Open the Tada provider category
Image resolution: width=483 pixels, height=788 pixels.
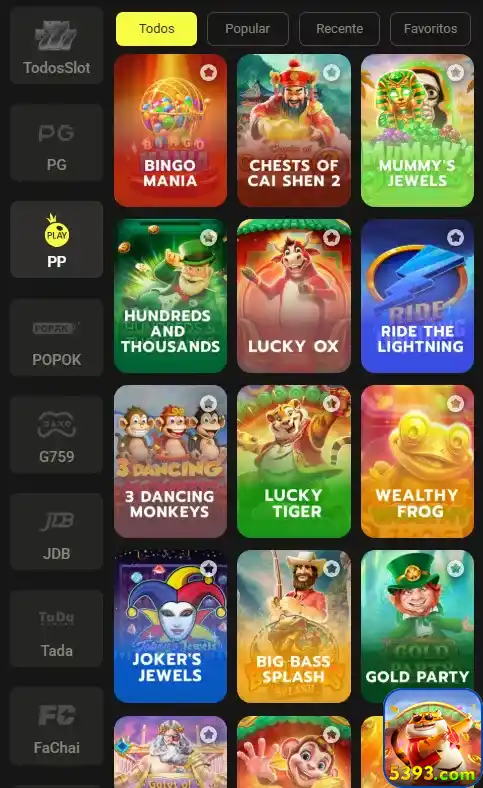56,628
